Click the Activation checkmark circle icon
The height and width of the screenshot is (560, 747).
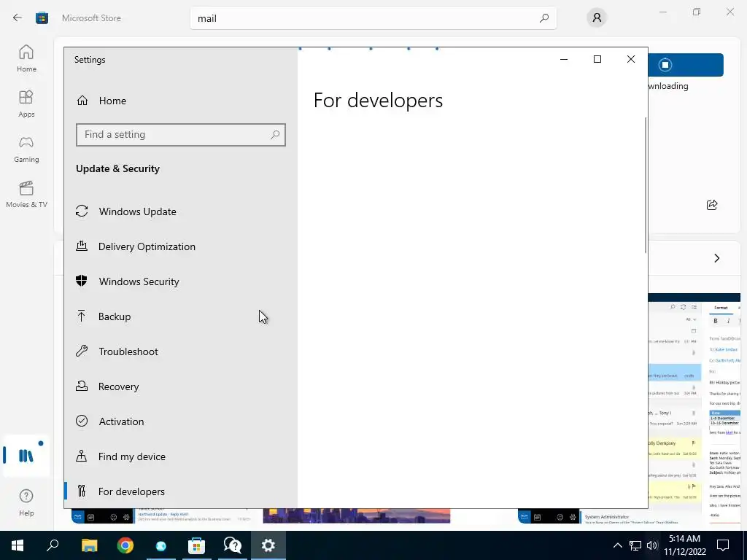tap(82, 421)
